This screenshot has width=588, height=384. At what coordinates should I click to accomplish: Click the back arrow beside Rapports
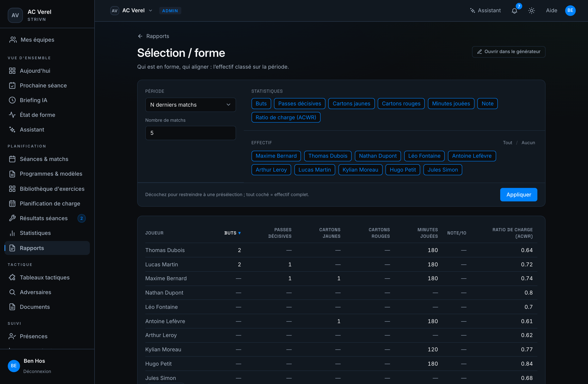(x=140, y=36)
